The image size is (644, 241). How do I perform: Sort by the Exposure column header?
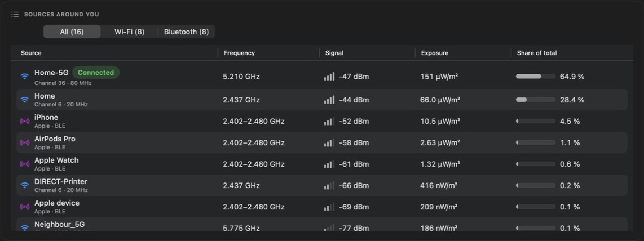[435, 53]
